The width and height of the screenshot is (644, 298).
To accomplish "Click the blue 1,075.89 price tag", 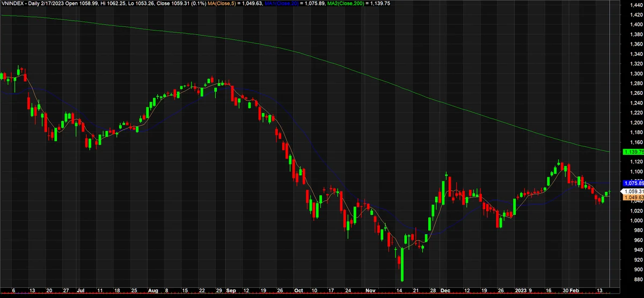I will click(x=632, y=183).
